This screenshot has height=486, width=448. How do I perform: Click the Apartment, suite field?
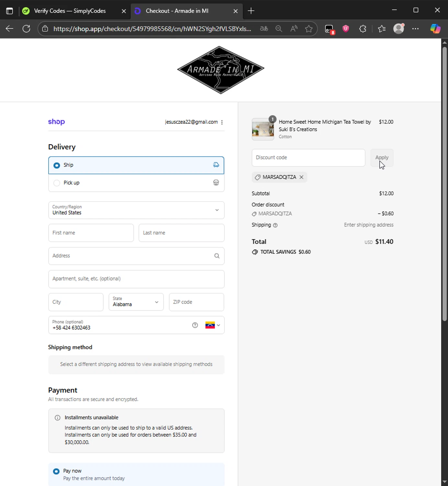click(x=136, y=279)
